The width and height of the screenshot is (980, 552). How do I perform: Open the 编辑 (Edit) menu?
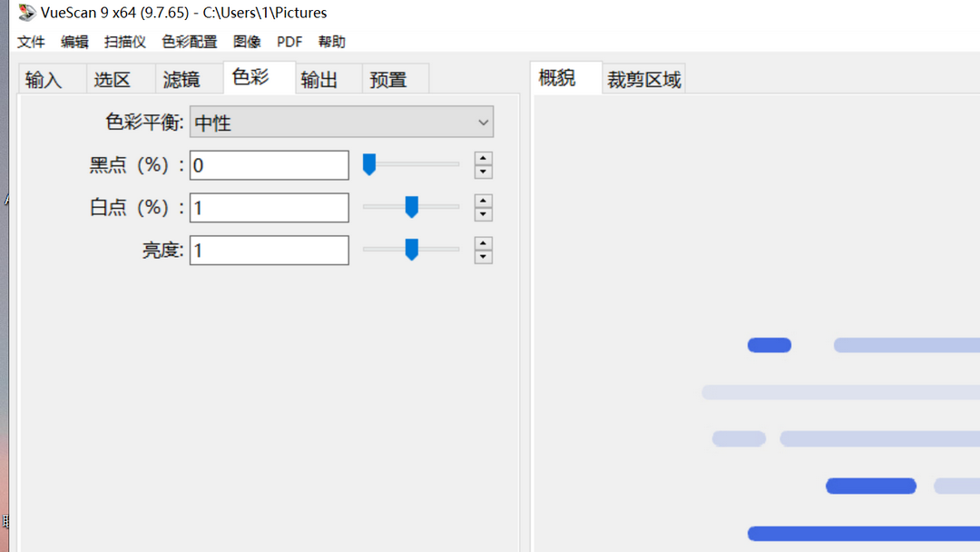click(74, 42)
